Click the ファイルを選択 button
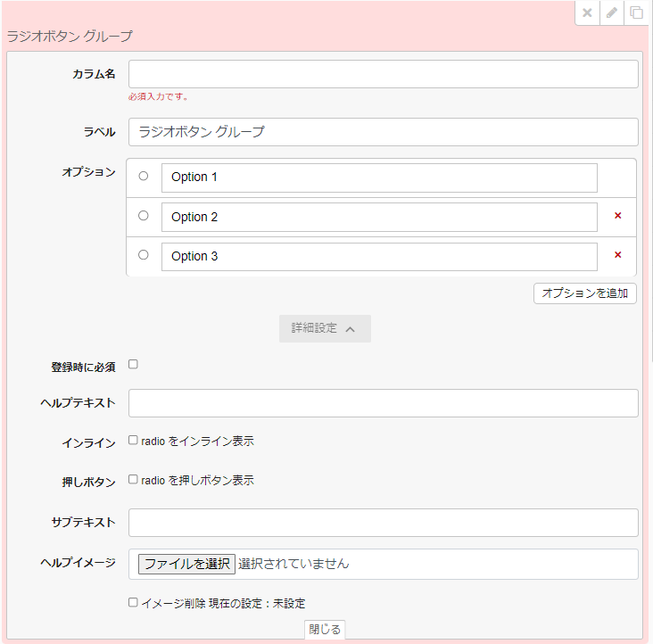 [x=186, y=564]
